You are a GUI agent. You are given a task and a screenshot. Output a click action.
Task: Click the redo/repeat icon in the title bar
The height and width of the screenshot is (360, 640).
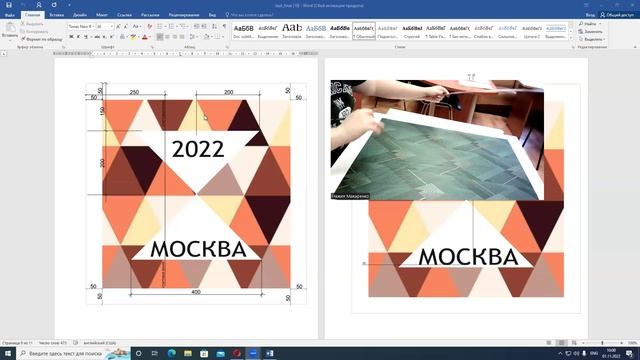(x=54, y=5)
